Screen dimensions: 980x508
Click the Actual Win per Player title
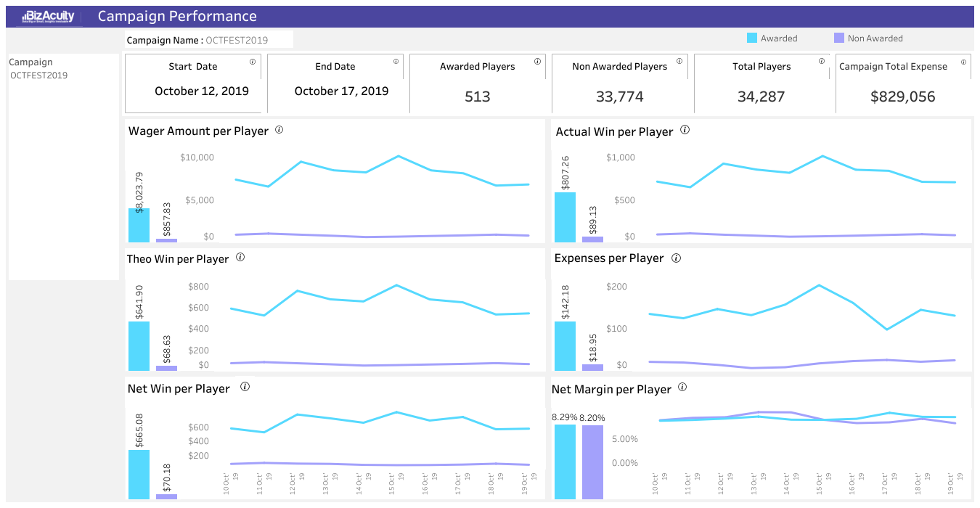[x=614, y=132]
